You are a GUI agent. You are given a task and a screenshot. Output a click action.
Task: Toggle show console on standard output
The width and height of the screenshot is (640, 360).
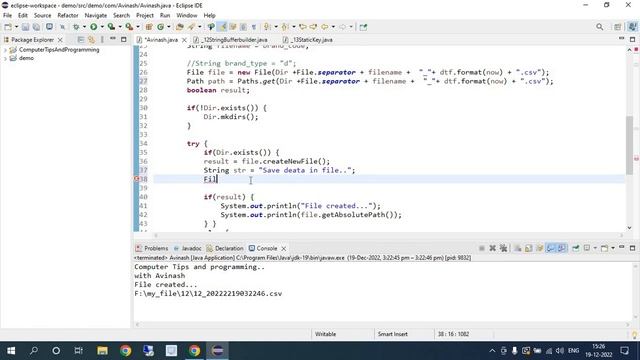click(x=551, y=248)
